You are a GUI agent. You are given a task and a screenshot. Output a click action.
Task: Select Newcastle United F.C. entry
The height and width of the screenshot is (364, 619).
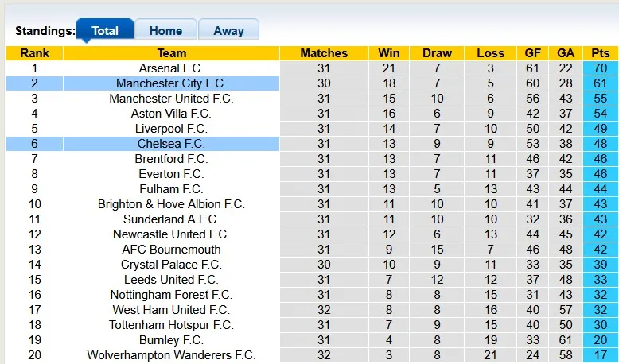pos(171,234)
